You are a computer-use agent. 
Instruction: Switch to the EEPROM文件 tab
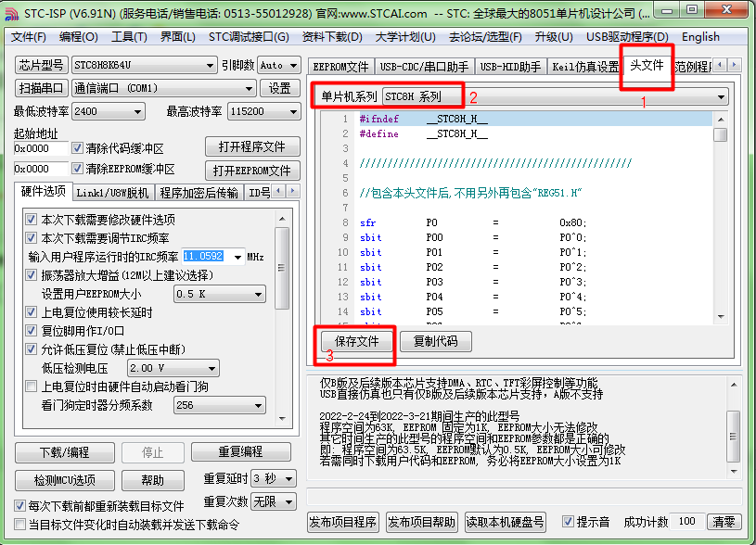[340, 67]
